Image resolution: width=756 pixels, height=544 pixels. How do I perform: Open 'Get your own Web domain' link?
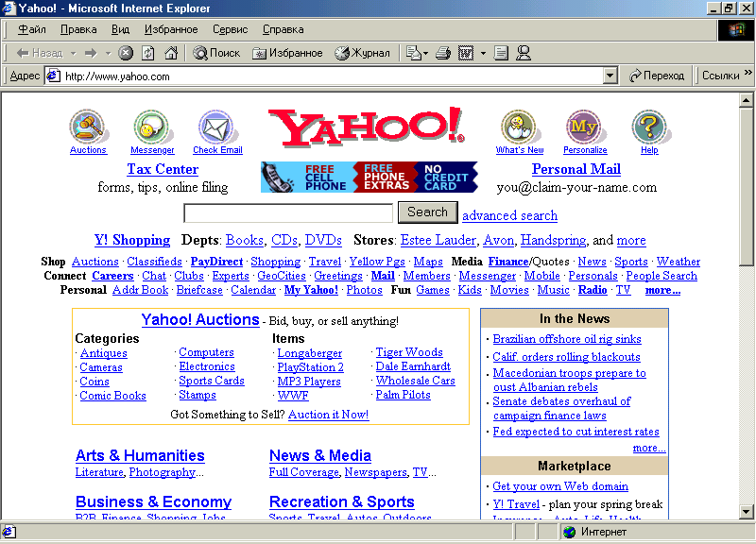pyautogui.click(x=560, y=486)
